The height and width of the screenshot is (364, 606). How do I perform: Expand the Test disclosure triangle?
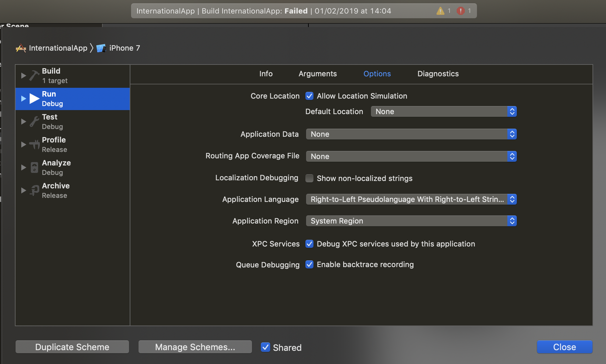[24, 122]
